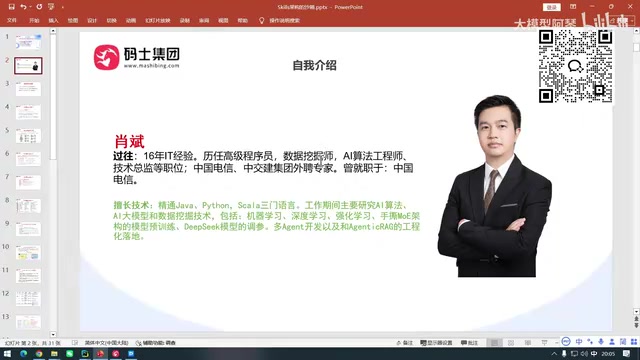Image resolution: width=640 pixels, height=360 pixels.
Task: Select slide 12 thumbnail
Action: point(28,299)
